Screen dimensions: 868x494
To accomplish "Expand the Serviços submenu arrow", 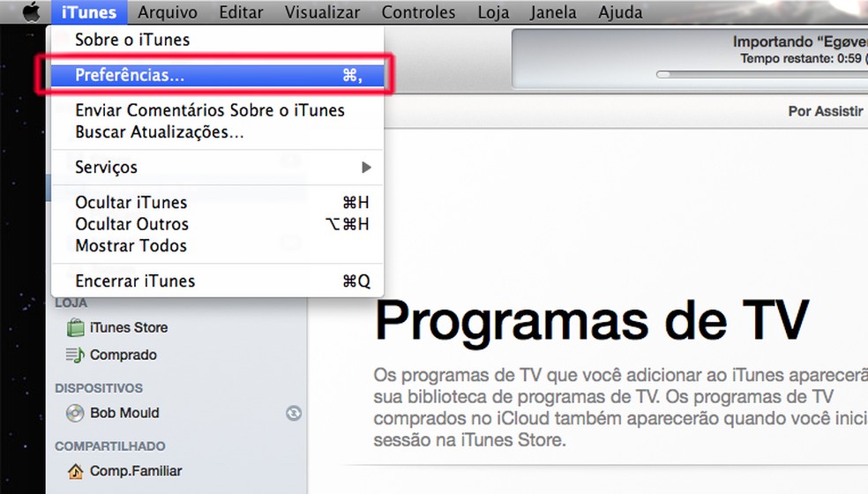I will point(366,168).
